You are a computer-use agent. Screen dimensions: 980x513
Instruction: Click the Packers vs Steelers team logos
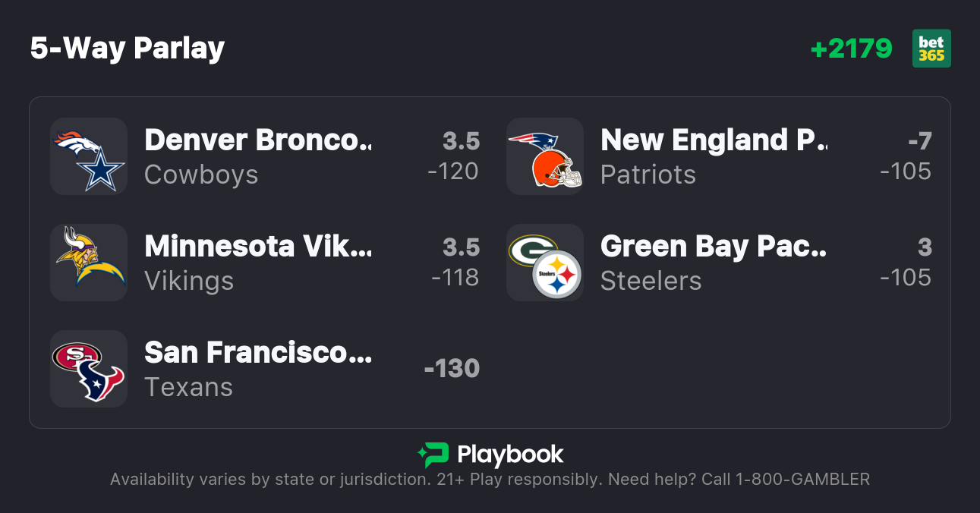tap(544, 263)
